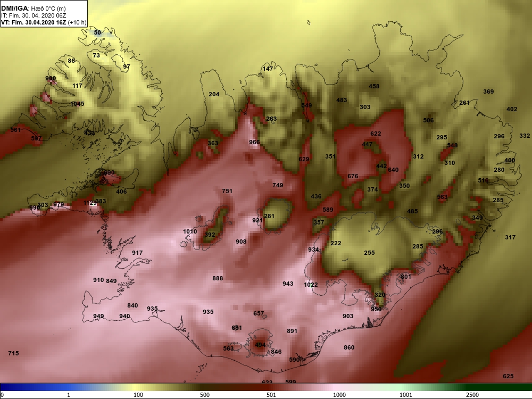Viewport: 532px width, 399px height.
Task: Click the map value '715' in the southwest sea
Action: pos(14,353)
